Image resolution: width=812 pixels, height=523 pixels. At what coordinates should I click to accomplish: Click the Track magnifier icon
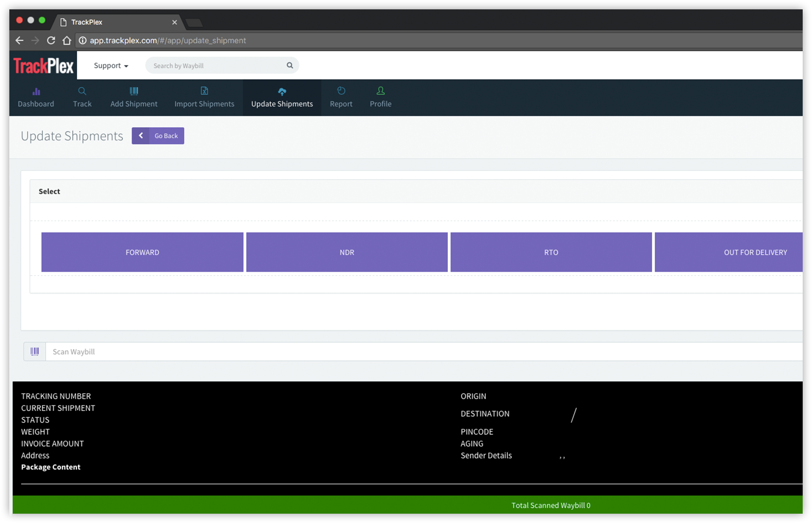click(82, 91)
